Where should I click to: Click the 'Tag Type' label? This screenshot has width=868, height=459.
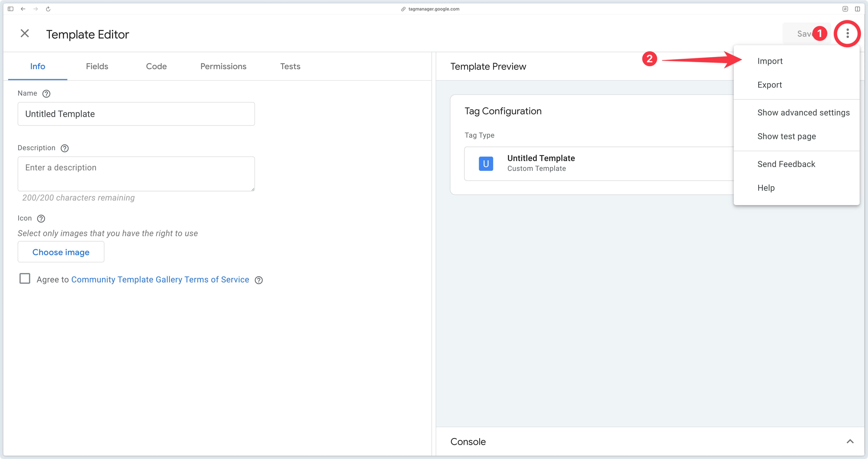click(479, 135)
